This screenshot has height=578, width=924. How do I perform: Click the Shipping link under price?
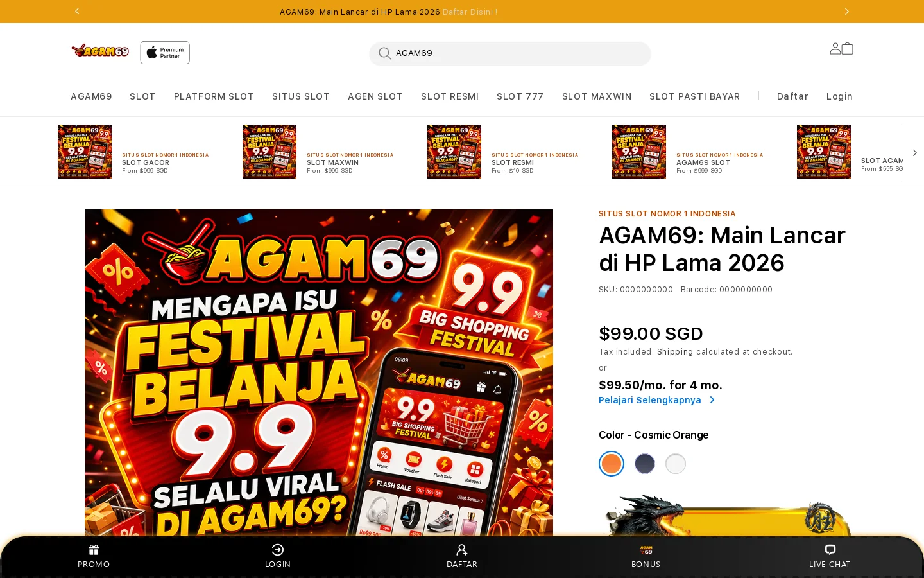pos(675,352)
